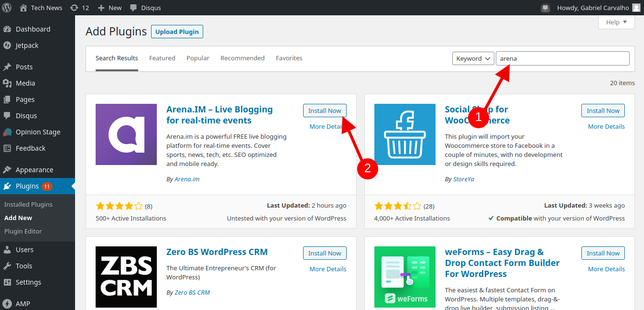The width and height of the screenshot is (644, 310).
Task: Click the Add Plugins page heading
Action: click(x=116, y=32)
